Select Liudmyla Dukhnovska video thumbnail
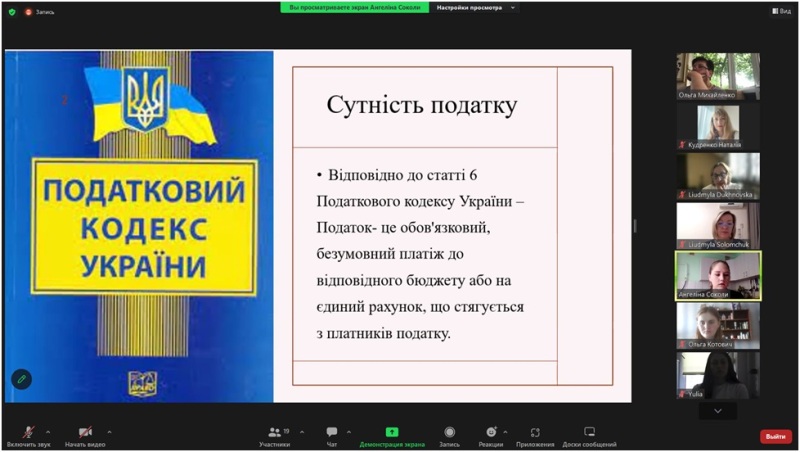 pyautogui.click(x=718, y=176)
